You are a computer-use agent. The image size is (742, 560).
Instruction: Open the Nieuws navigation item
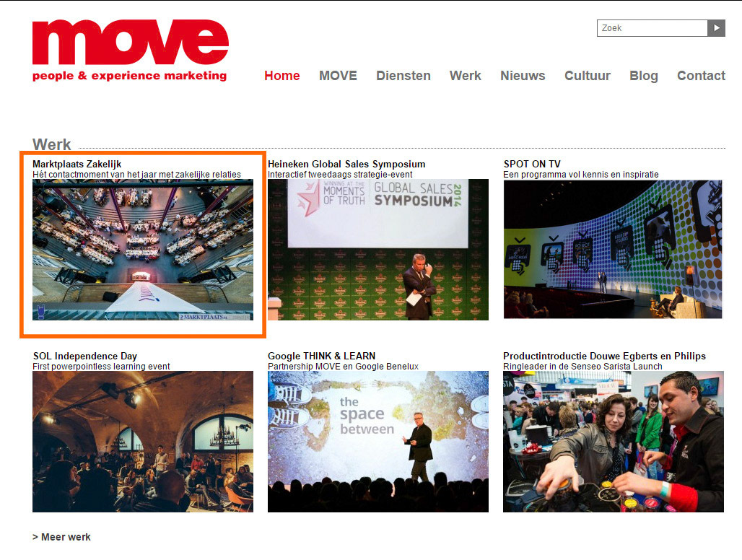click(523, 76)
